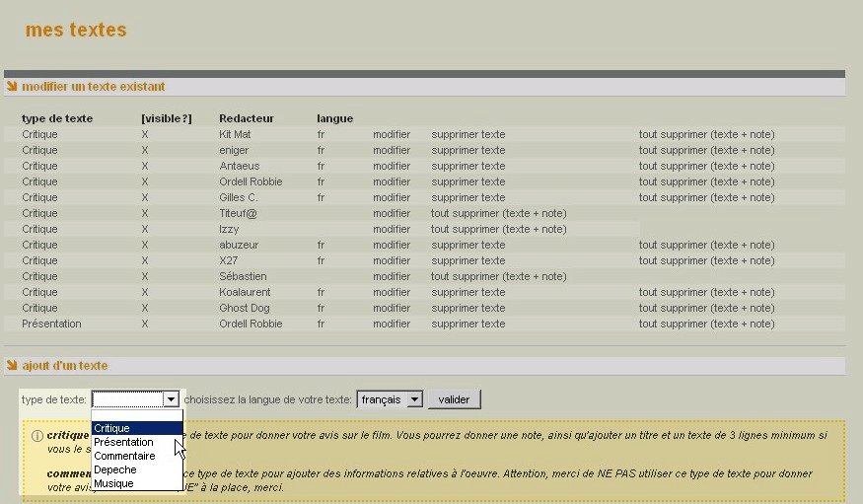Click arrow icon beside 'modifier un texte existant'
This screenshot has height=504, width=863.
pos(12,87)
